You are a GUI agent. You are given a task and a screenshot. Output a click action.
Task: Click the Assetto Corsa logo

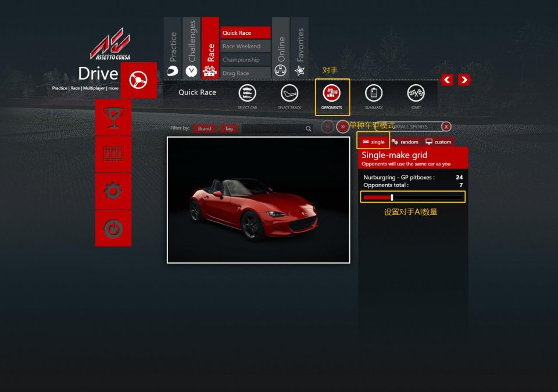coord(110,44)
